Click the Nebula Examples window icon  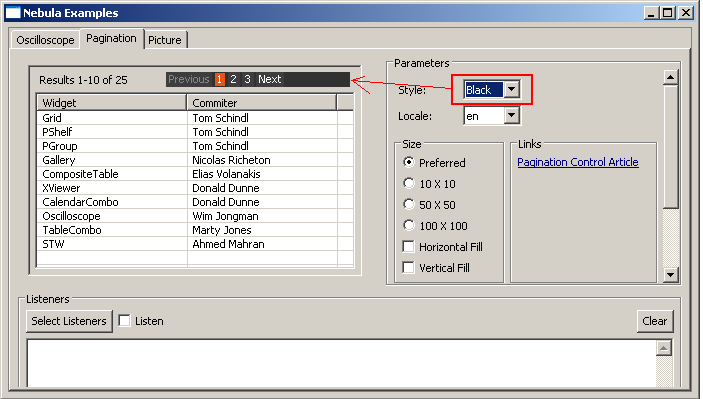point(13,13)
